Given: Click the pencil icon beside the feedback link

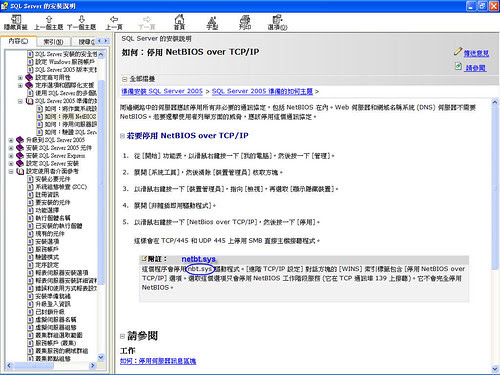Looking at the screenshot, I should 458,51.
